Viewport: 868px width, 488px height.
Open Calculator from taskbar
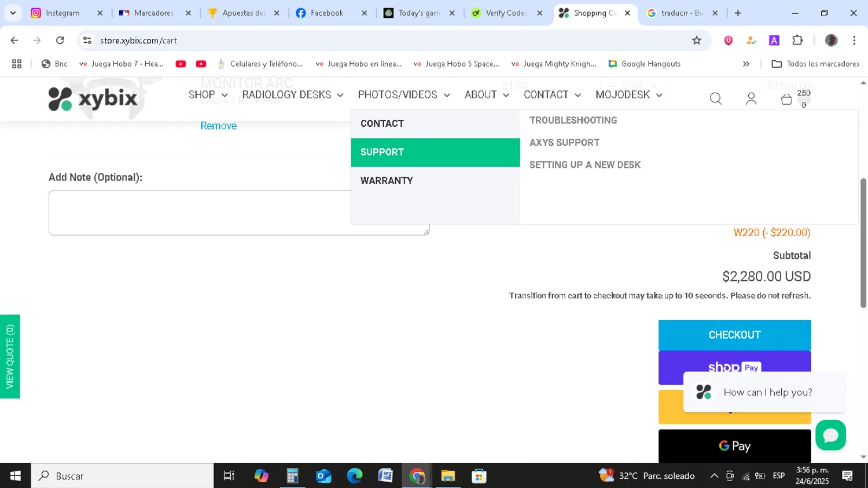pyautogui.click(x=292, y=476)
